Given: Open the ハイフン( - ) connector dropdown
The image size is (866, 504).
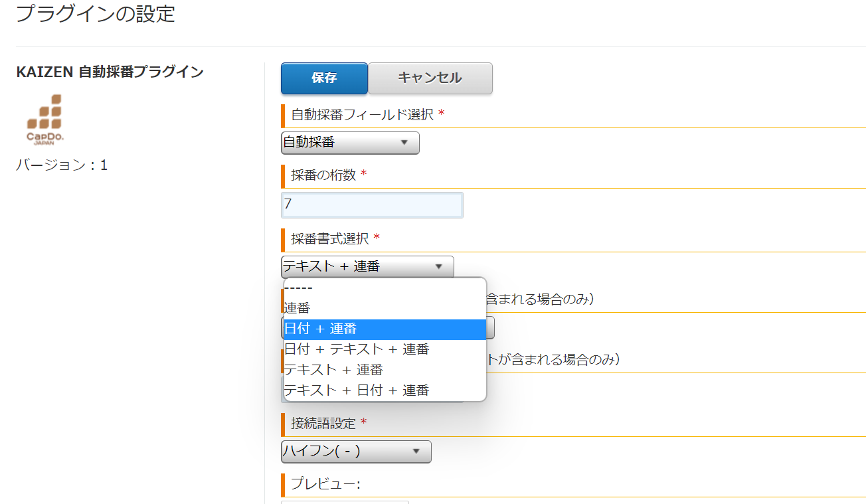Looking at the screenshot, I should pos(356,452).
